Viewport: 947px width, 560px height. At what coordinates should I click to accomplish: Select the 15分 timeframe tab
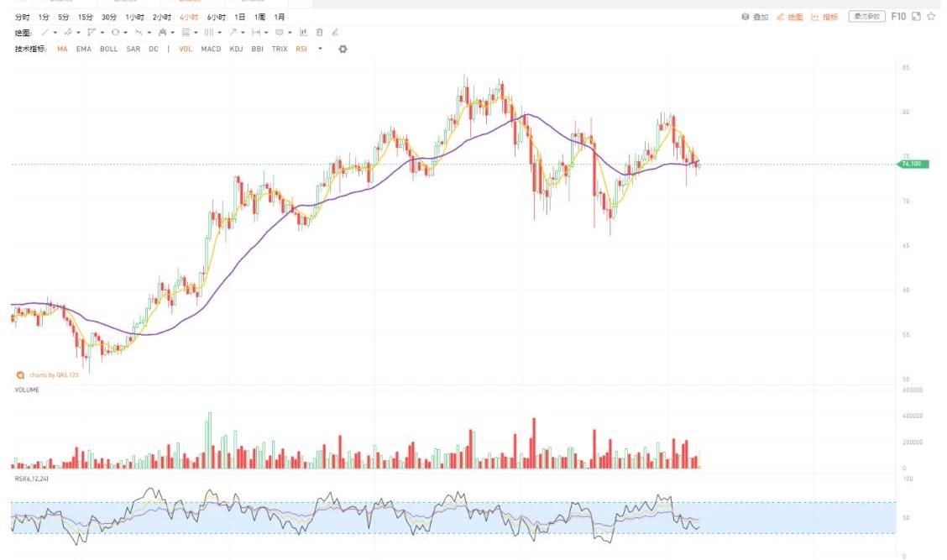[x=86, y=17]
